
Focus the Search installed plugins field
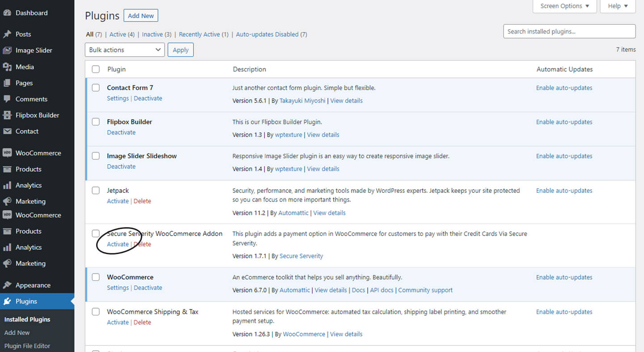click(569, 31)
